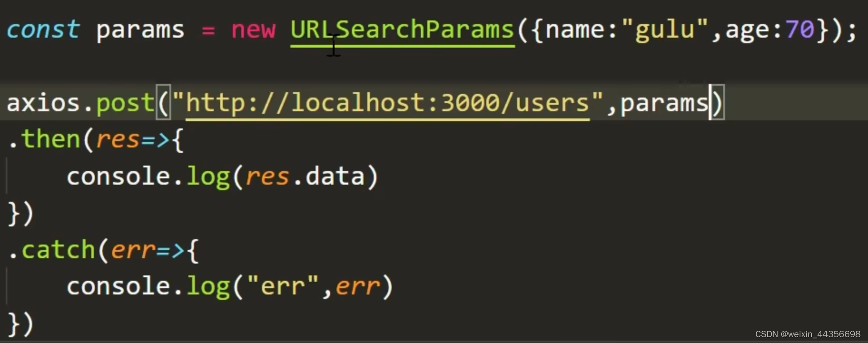This screenshot has width=868, height=343.
Task: Click the name key in object literal
Action: click(575, 31)
